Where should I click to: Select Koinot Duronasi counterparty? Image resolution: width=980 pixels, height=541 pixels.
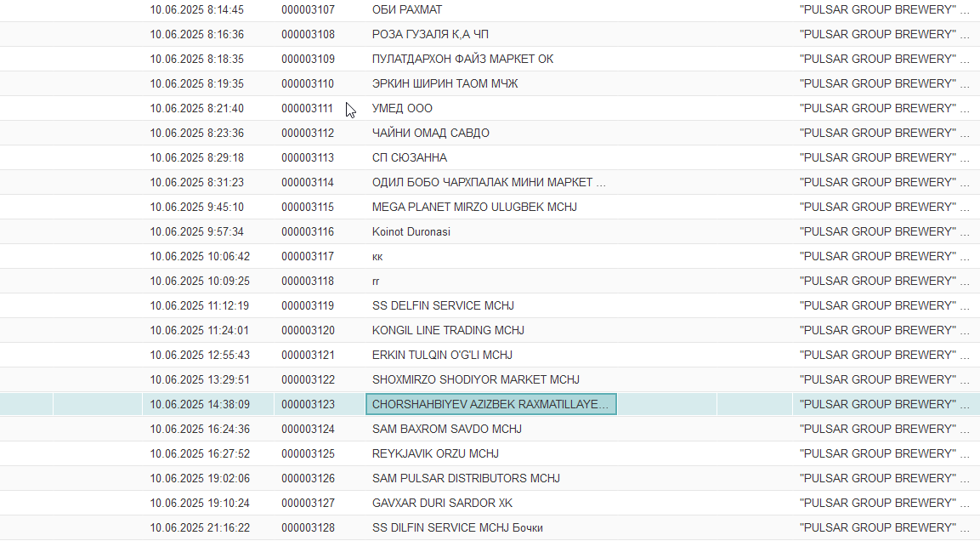point(411,232)
